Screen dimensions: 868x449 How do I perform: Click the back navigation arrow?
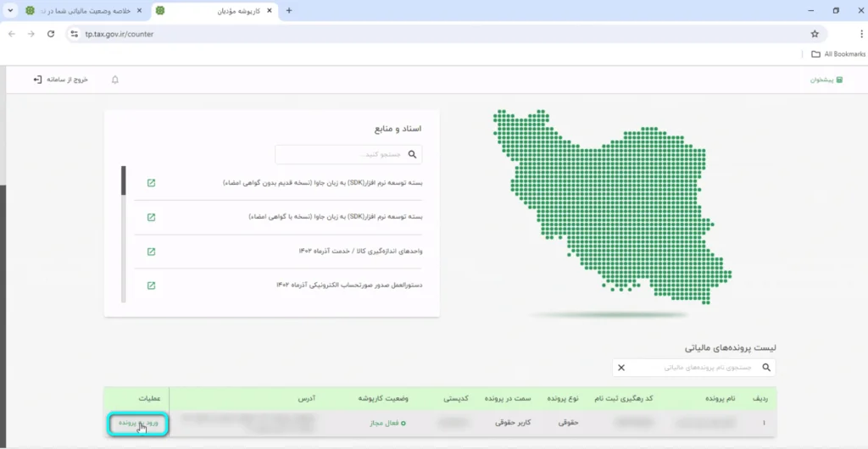click(x=12, y=34)
